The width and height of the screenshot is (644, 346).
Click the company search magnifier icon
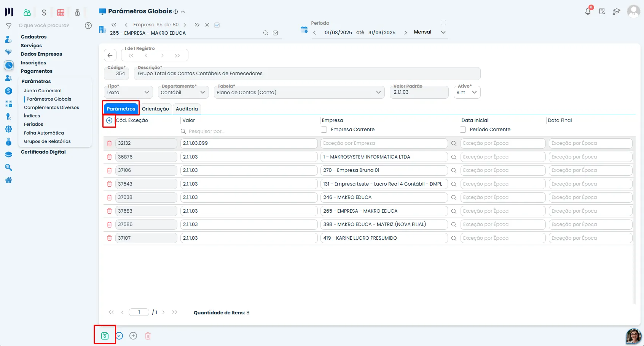pos(266,33)
